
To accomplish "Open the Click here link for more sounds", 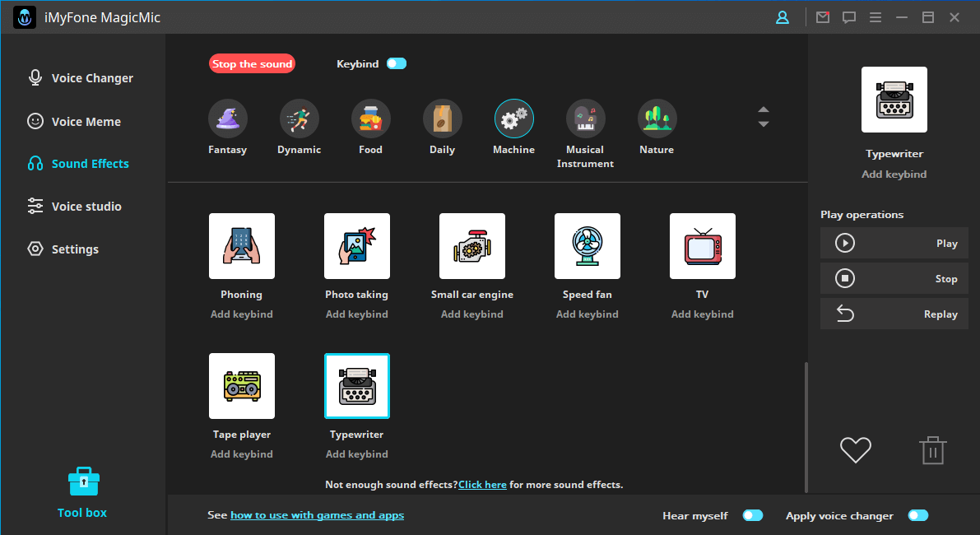I will 482,484.
